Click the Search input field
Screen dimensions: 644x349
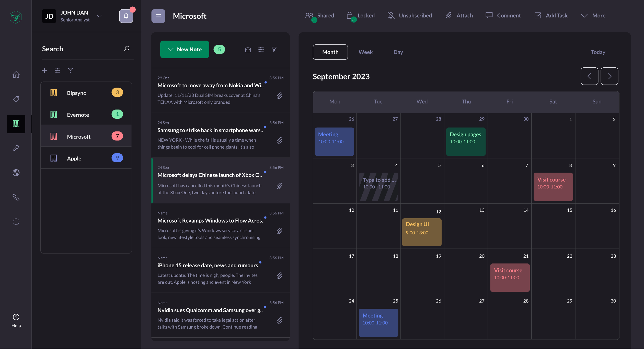(x=88, y=49)
